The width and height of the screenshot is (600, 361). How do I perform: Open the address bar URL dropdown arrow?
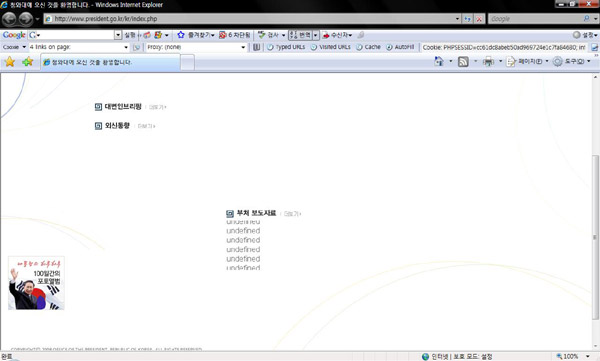point(457,19)
